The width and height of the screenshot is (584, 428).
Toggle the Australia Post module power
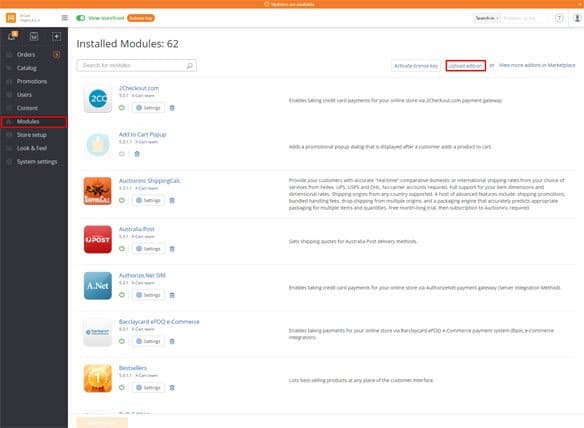[x=121, y=249]
